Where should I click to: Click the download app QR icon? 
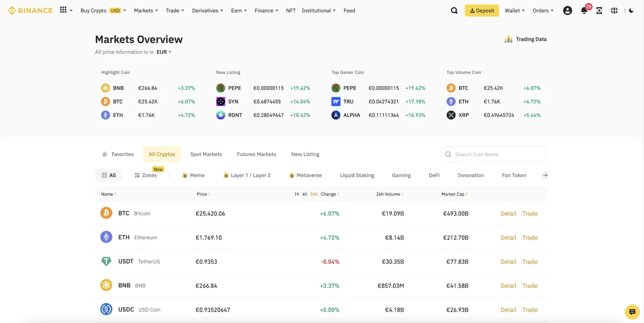coord(599,11)
